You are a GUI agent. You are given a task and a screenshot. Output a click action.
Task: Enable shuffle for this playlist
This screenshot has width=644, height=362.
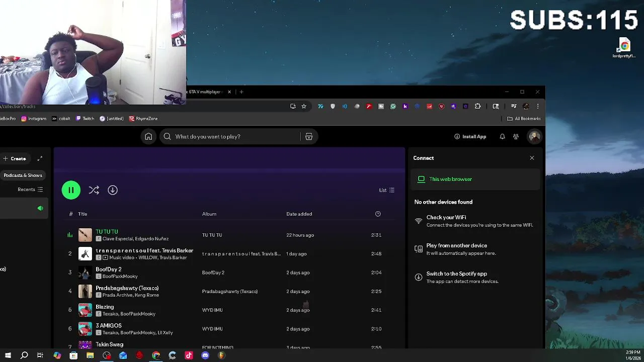tap(94, 190)
